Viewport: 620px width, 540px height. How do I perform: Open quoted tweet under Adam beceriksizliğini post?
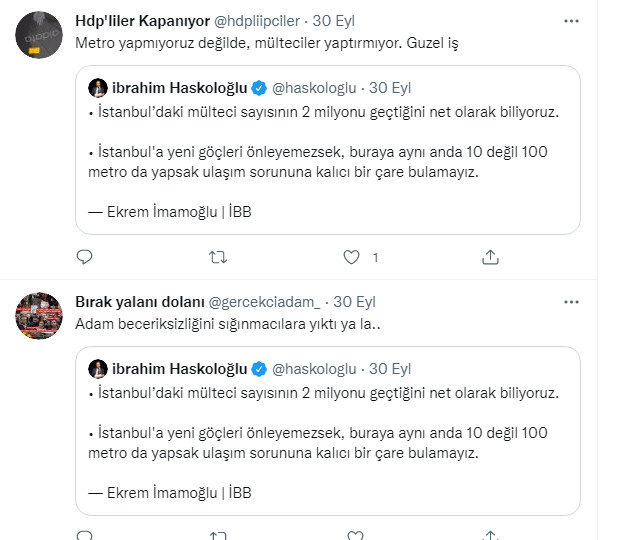click(x=328, y=440)
